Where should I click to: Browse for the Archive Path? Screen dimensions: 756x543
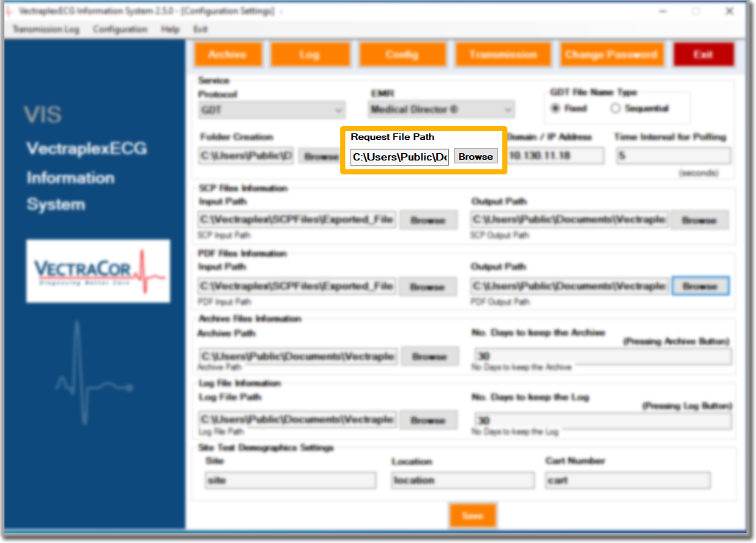pyautogui.click(x=428, y=357)
